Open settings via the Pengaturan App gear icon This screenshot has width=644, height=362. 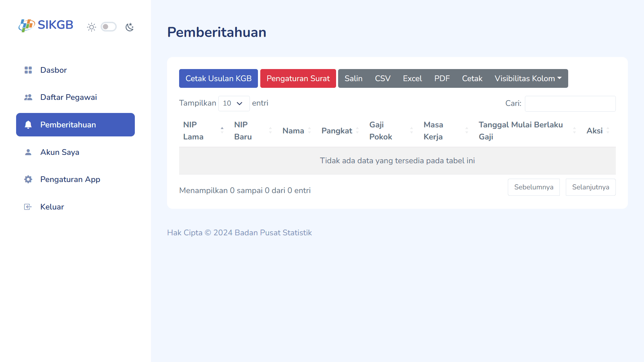(28, 179)
